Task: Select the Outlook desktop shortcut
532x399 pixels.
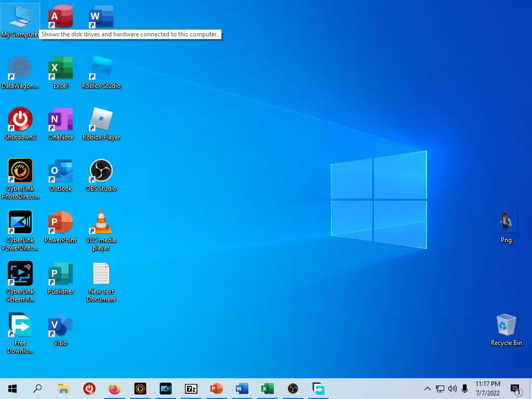Action: point(60,176)
